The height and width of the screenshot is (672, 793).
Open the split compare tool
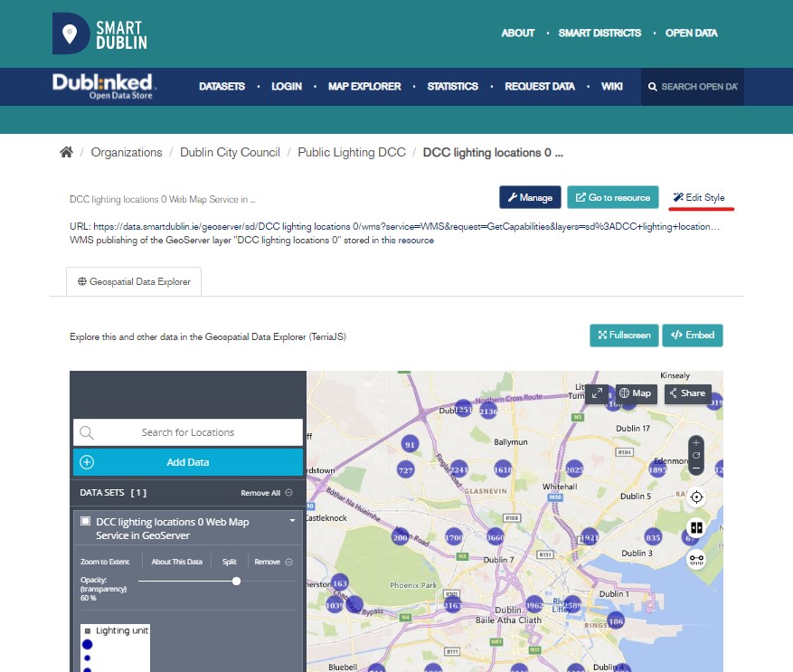pyautogui.click(x=695, y=527)
